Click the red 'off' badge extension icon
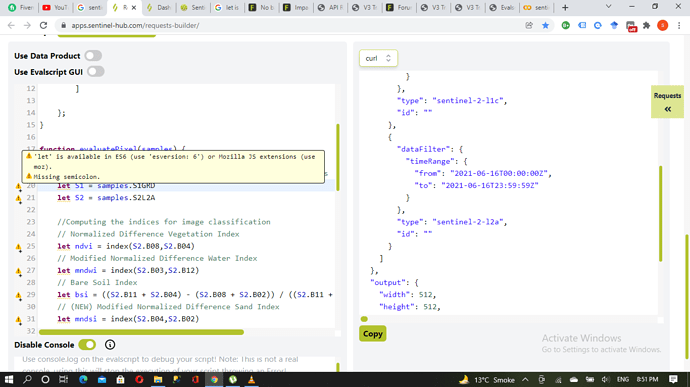 (x=631, y=26)
